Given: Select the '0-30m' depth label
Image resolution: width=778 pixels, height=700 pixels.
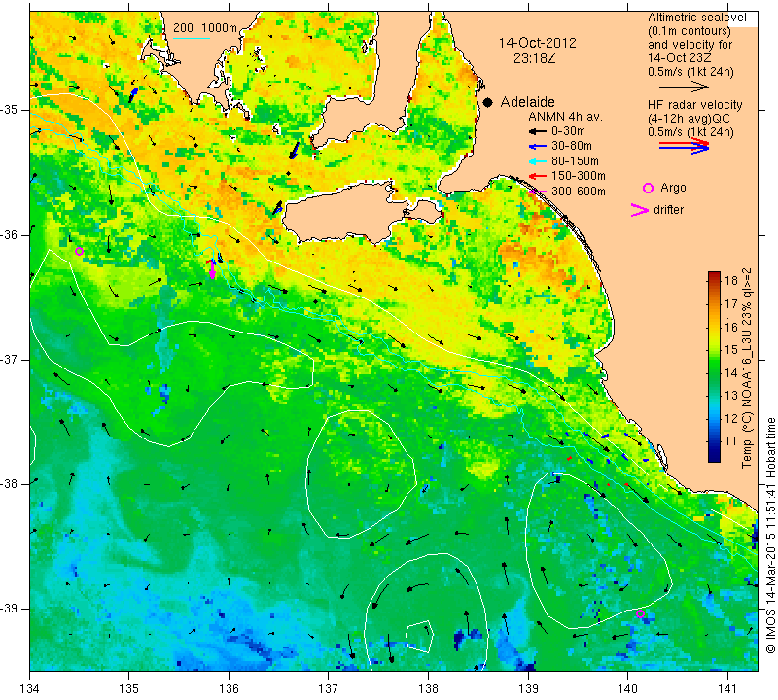Looking at the screenshot, I should pyautogui.click(x=569, y=131).
